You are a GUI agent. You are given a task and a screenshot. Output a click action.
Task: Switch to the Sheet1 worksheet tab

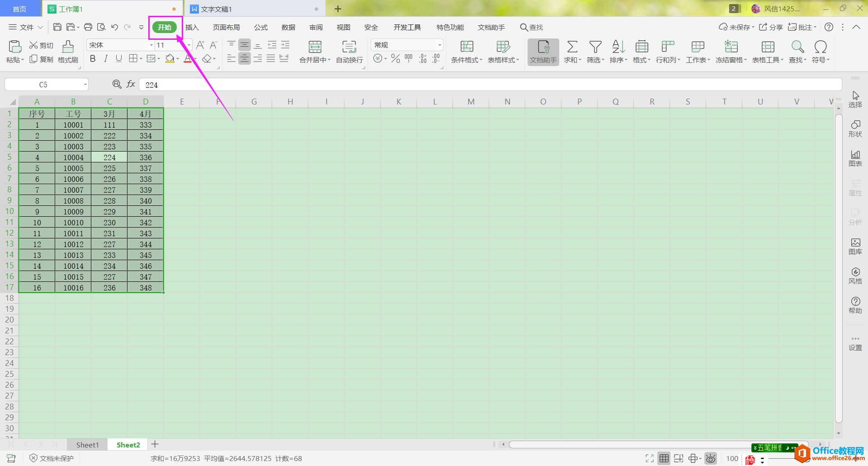[87, 445]
